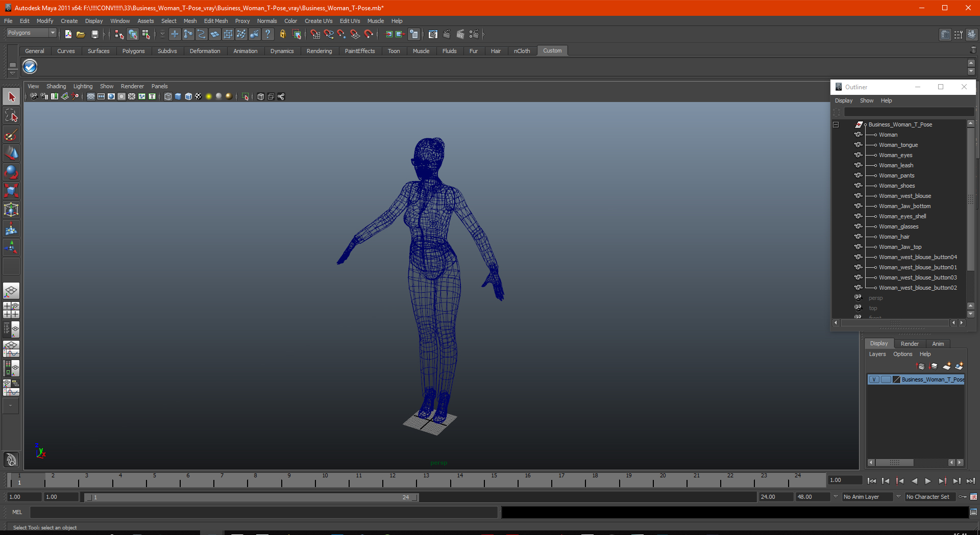Screen dimensions: 980x535
Task: Switch to the Rendering shelf tab
Action: (319, 51)
